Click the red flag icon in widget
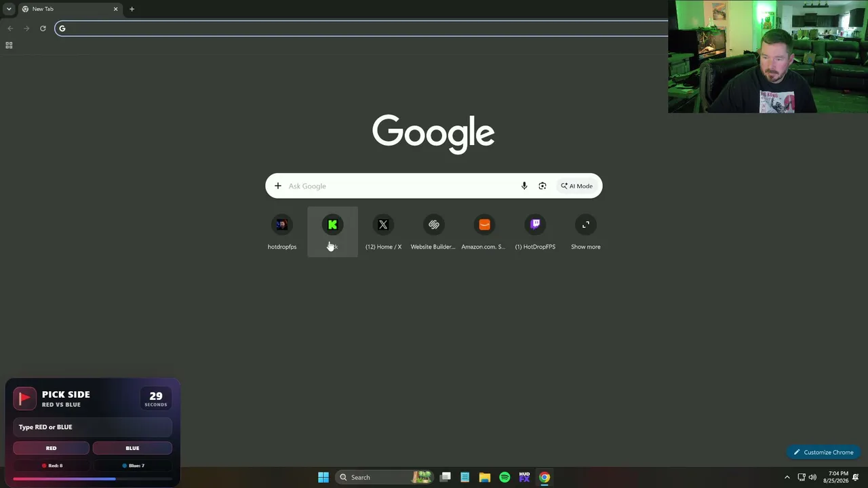This screenshot has width=868, height=488. pyautogui.click(x=24, y=399)
